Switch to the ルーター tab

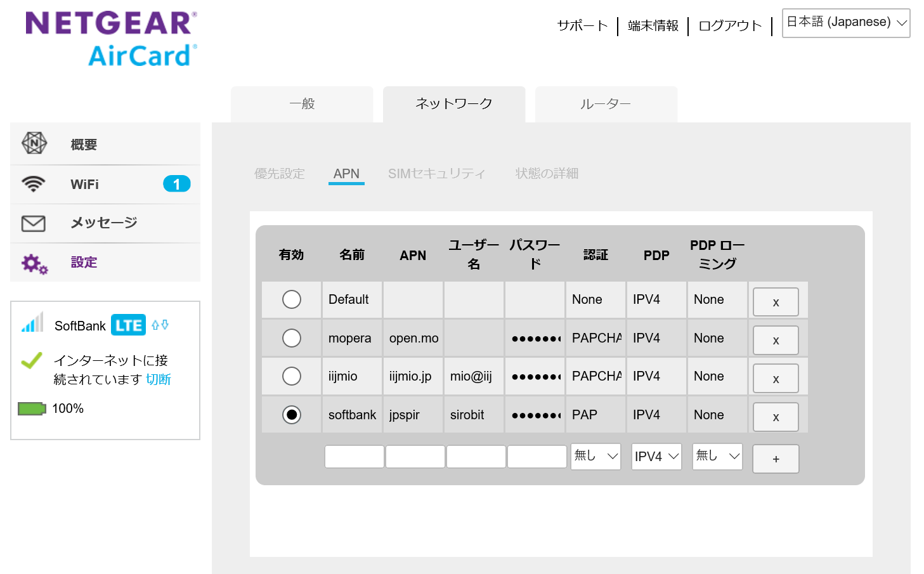pos(606,104)
